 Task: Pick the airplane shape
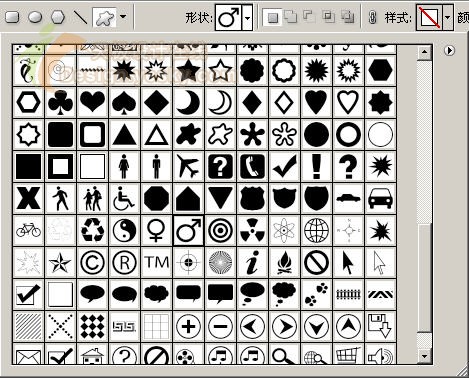[x=188, y=166]
